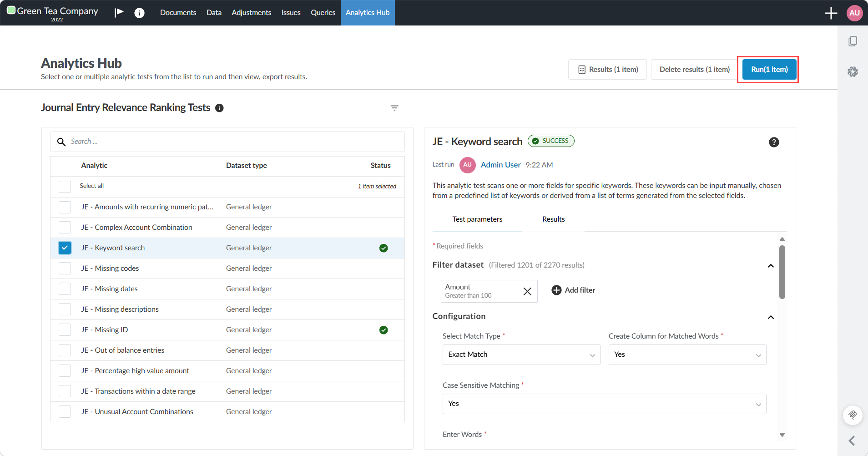
Task: Toggle the Select all checkbox
Action: [65, 186]
